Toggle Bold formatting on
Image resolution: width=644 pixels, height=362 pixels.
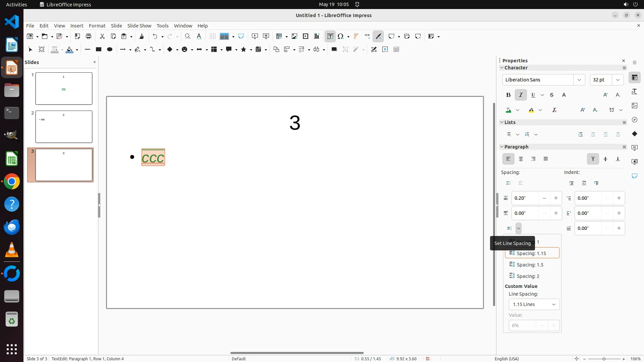pos(508,95)
